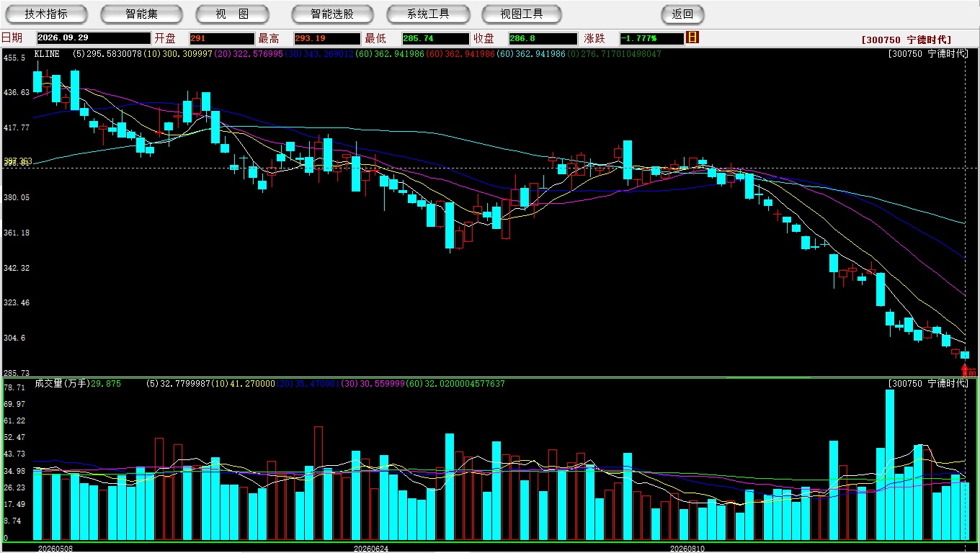Click the 涨跌 field showing -1.777%

click(651, 38)
